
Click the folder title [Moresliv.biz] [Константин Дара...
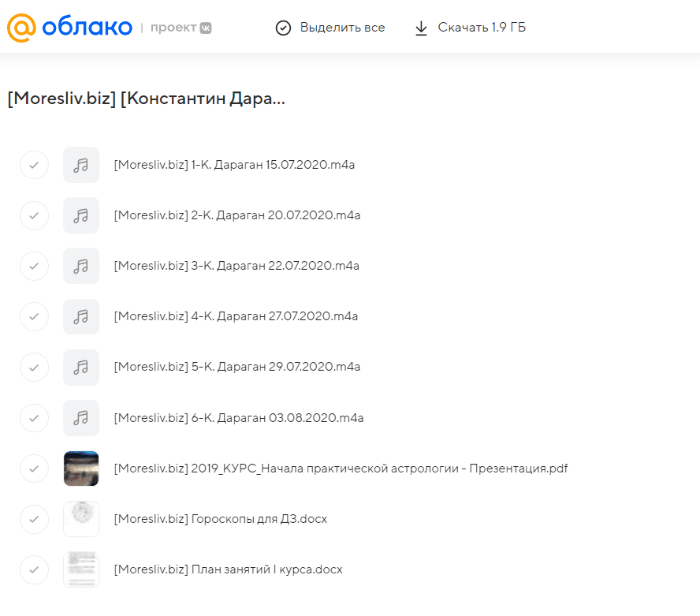point(146,99)
